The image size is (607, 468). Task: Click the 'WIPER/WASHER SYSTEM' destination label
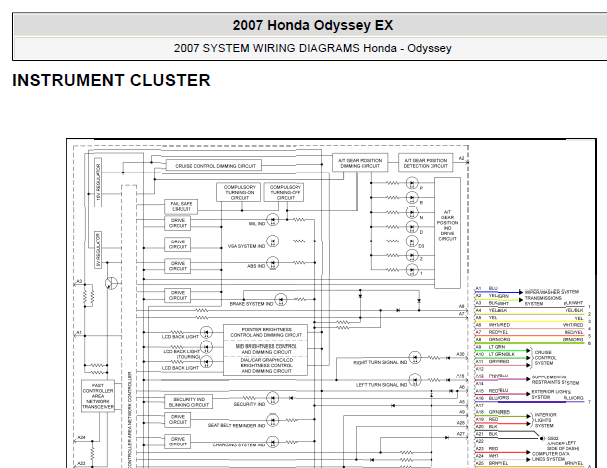[x=552, y=292]
